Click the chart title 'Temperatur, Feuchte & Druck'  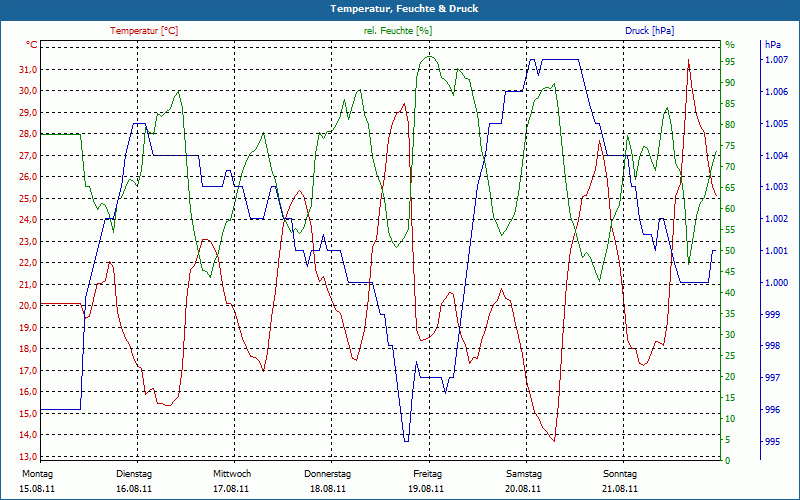(x=404, y=9)
